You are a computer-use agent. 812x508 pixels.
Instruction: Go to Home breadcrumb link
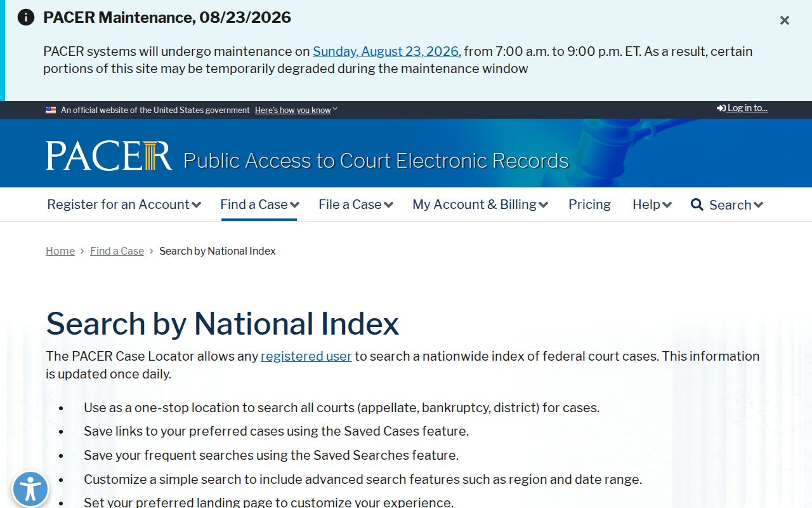(60, 251)
